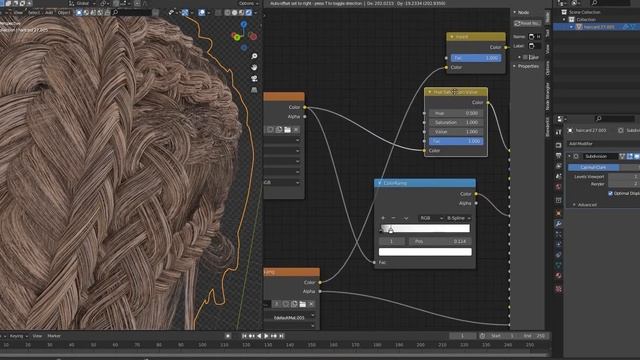Remove a color stop with the minus button
640x360 pixels.
(x=393, y=218)
